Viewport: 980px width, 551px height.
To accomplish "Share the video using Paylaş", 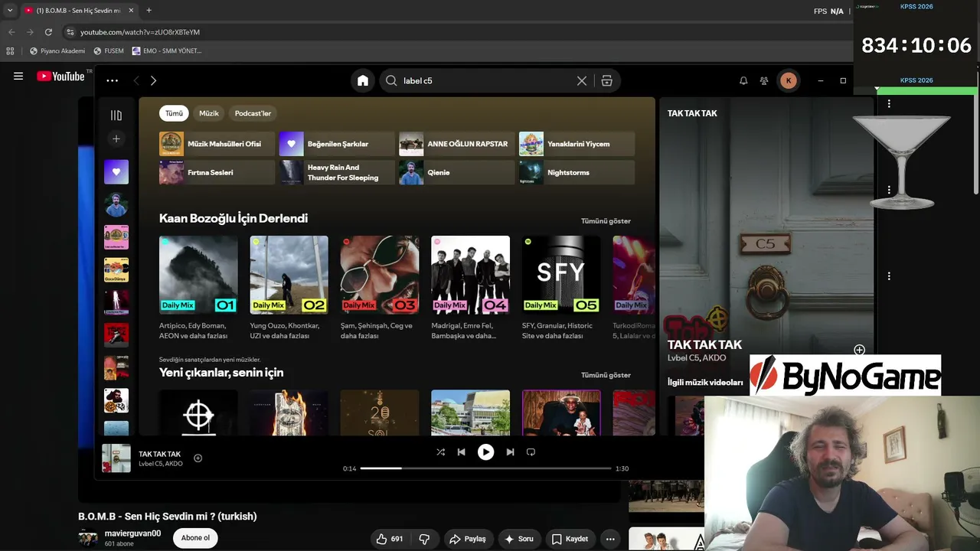I will (x=468, y=539).
